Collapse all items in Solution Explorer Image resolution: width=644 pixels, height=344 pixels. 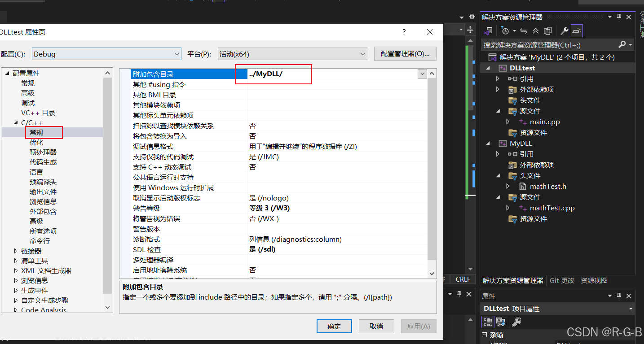[535, 31]
